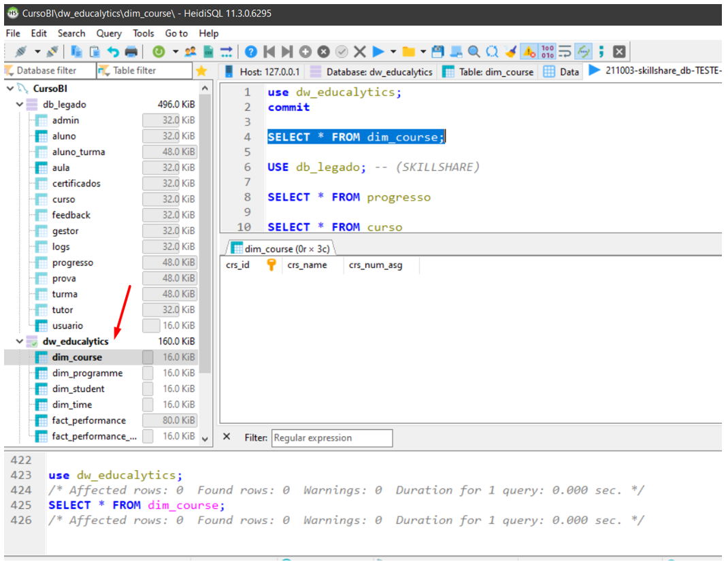The width and height of the screenshot is (728, 564).
Task: Click the Load SQL file folder icon
Action: tap(409, 52)
